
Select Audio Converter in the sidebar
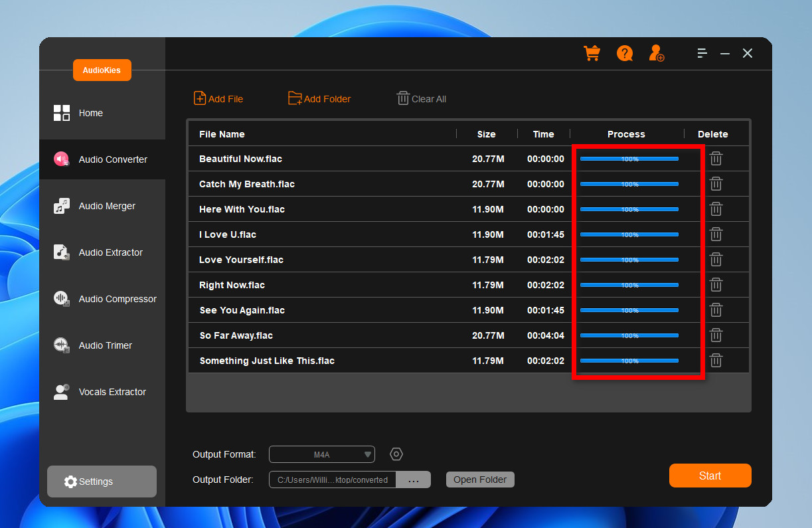point(102,159)
